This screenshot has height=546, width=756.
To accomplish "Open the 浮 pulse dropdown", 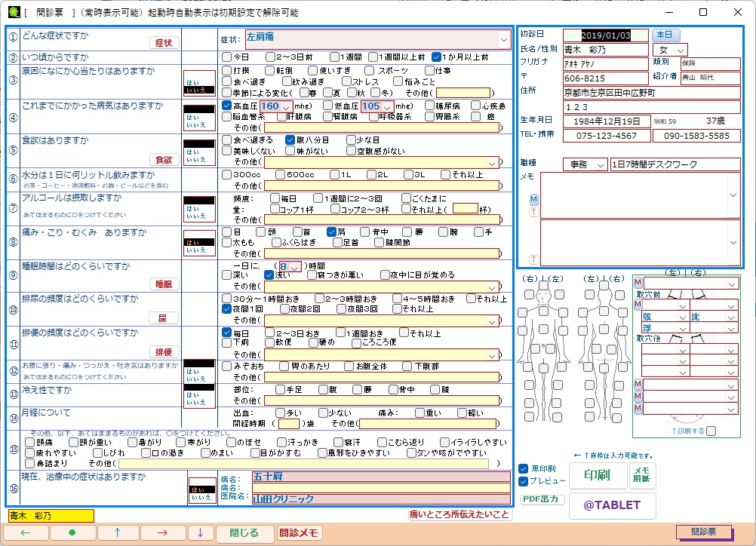I will 682,328.
